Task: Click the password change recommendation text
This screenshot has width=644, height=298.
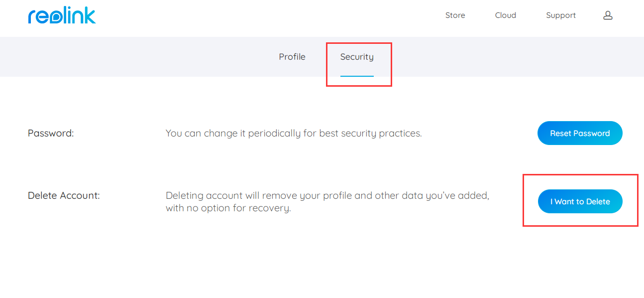Action: pyautogui.click(x=294, y=134)
